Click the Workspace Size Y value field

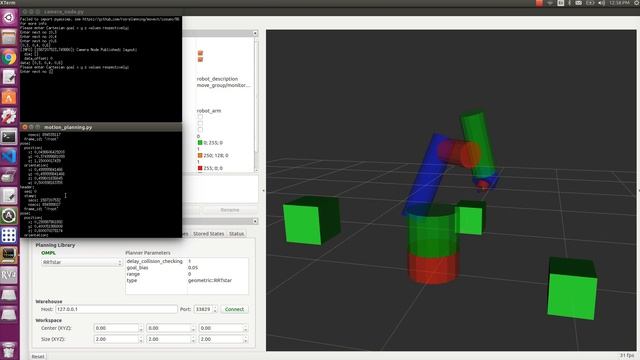[169, 339]
